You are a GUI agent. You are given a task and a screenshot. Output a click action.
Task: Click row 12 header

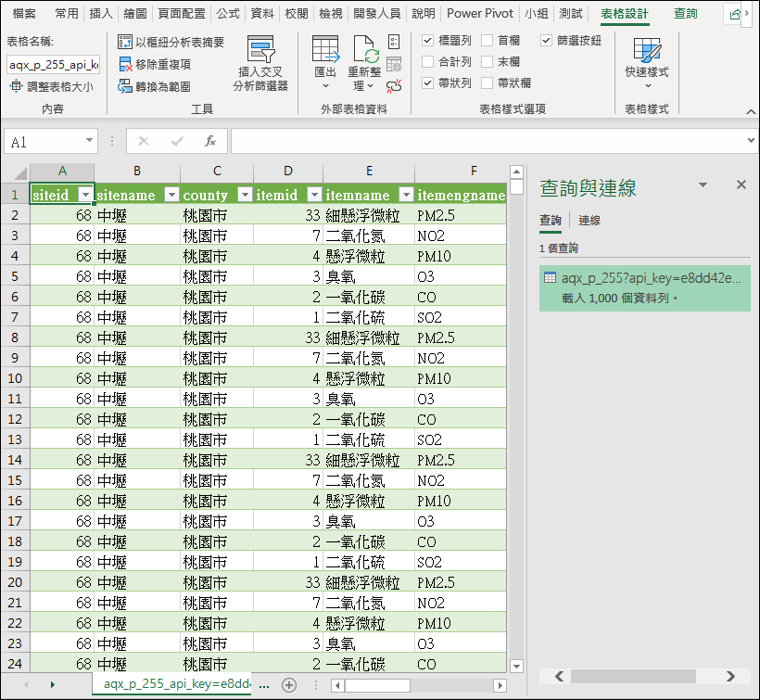click(x=15, y=419)
